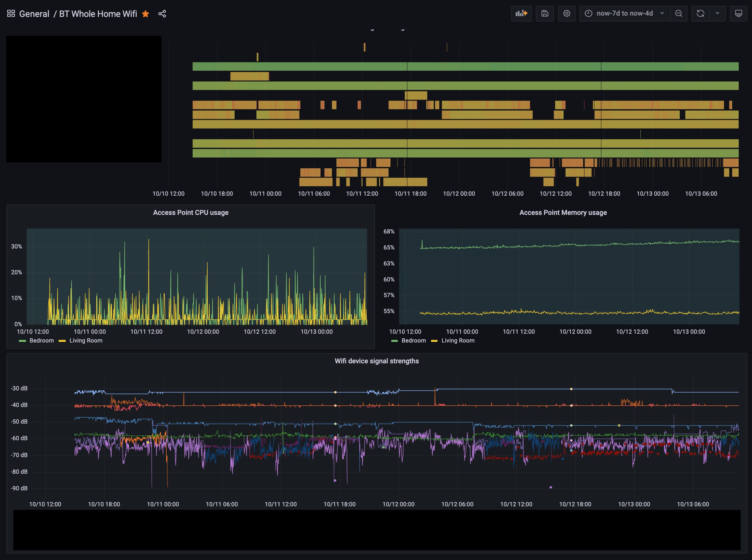Click the BT Whole Home Wifi title link
Image resolution: width=752 pixels, height=560 pixels.
click(x=98, y=14)
